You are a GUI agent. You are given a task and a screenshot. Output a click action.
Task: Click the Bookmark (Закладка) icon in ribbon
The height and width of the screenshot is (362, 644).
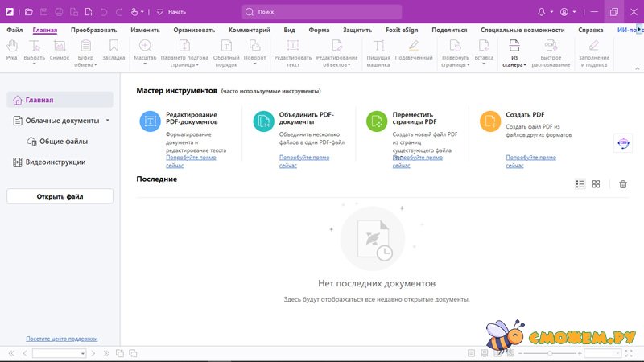pos(114,51)
